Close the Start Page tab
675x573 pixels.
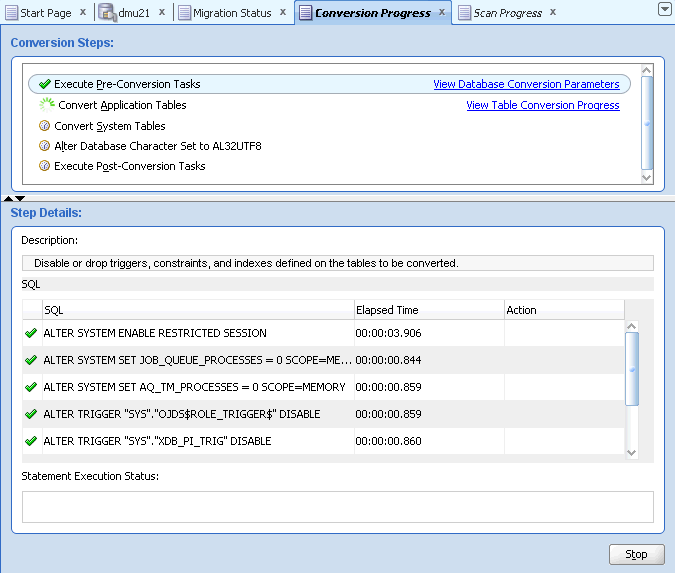83,12
